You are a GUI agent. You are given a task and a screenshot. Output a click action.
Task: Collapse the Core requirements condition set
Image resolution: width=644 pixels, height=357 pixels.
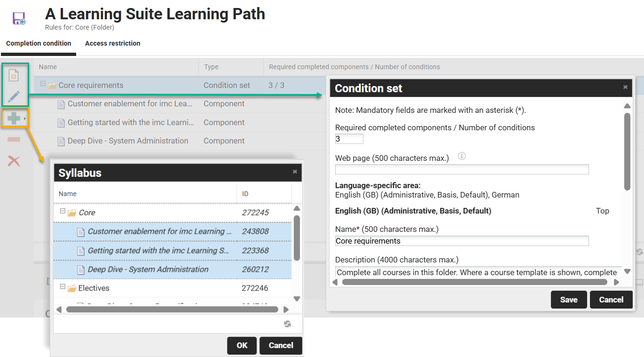pos(44,85)
